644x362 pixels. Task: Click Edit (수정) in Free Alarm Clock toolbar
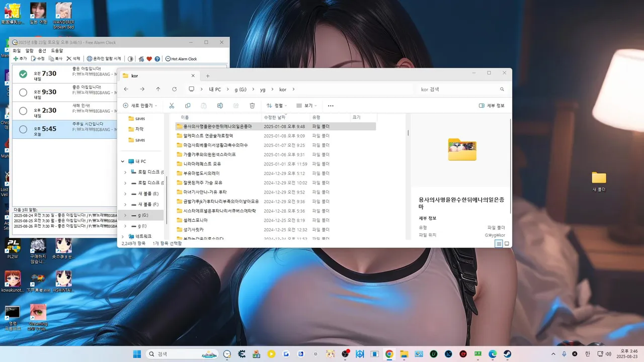point(38,59)
